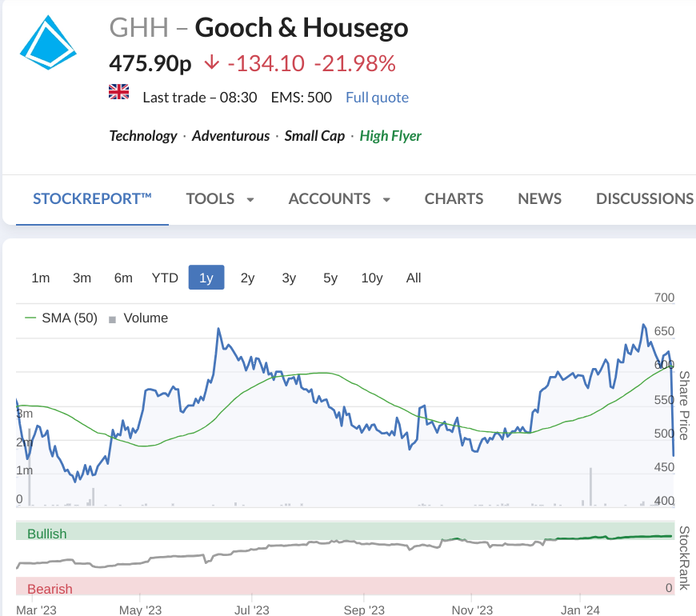Click the Gooch & Housego blue logo

pyautogui.click(x=48, y=42)
